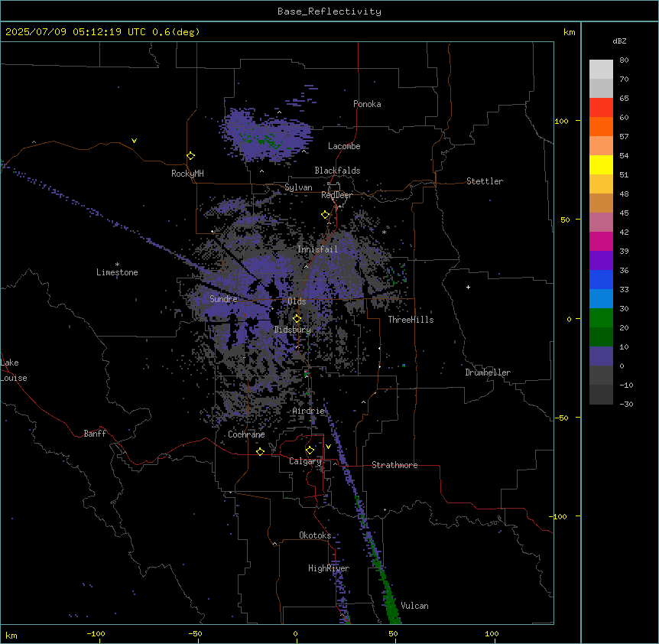This screenshot has width=659, height=644.
Task: Click the Strathmore city label
Action: [x=394, y=465]
